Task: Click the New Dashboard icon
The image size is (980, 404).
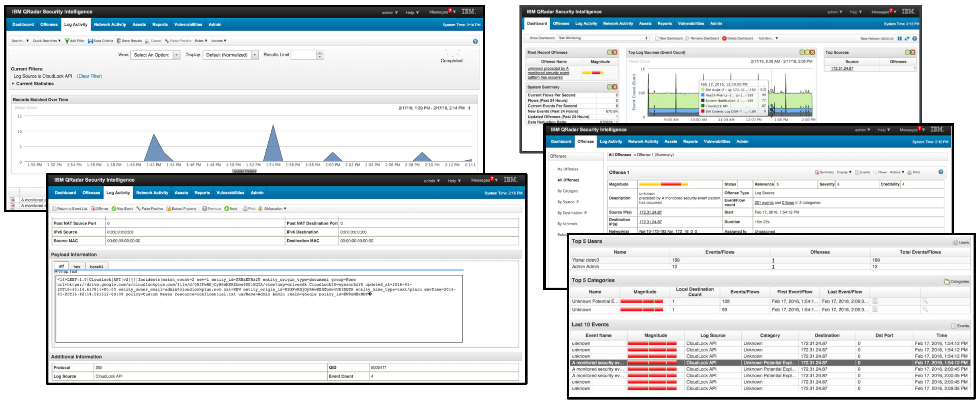Action: pyautogui.click(x=657, y=38)
